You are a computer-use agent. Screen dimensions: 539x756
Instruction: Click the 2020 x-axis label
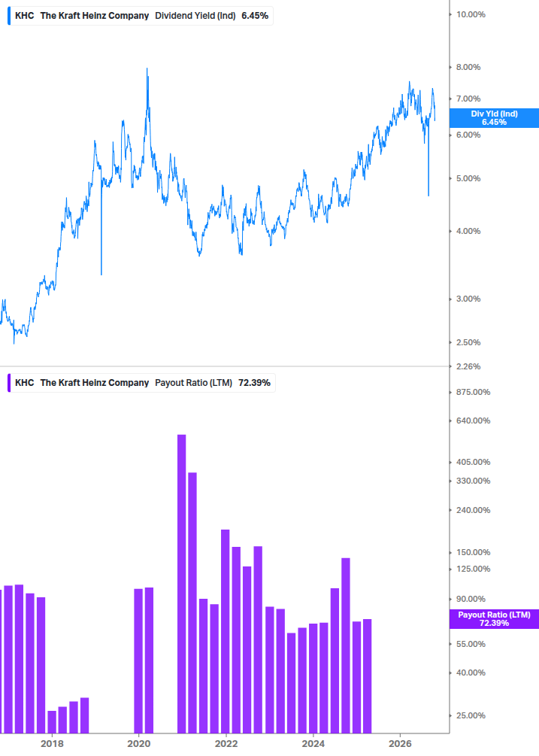[139, 743]
